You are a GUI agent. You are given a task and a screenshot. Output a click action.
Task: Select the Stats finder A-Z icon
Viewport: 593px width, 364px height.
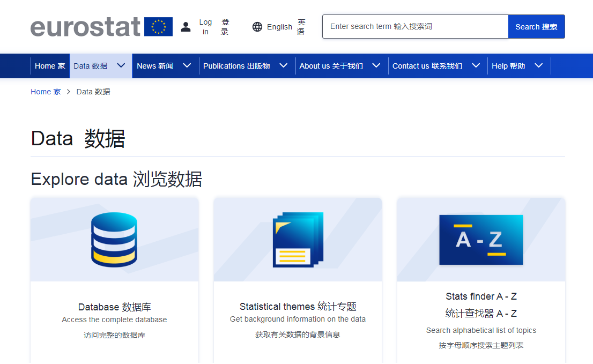coord(481,240)
